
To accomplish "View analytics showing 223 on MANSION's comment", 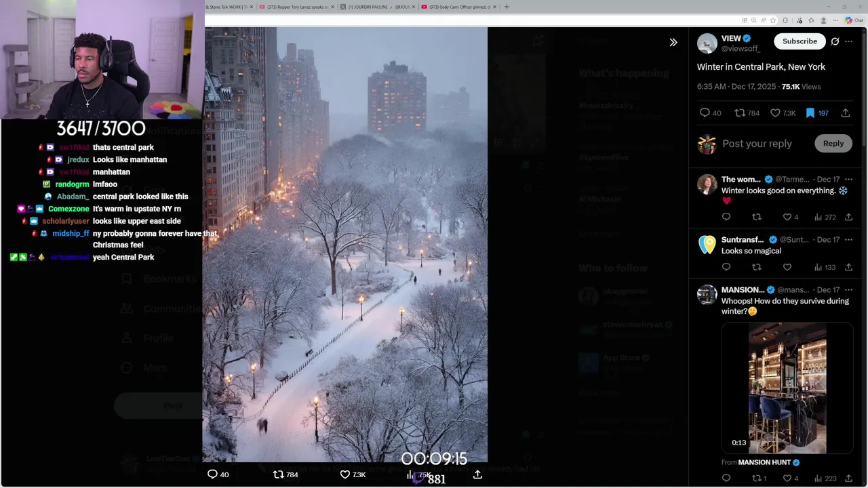I will (x=825, y=478).
